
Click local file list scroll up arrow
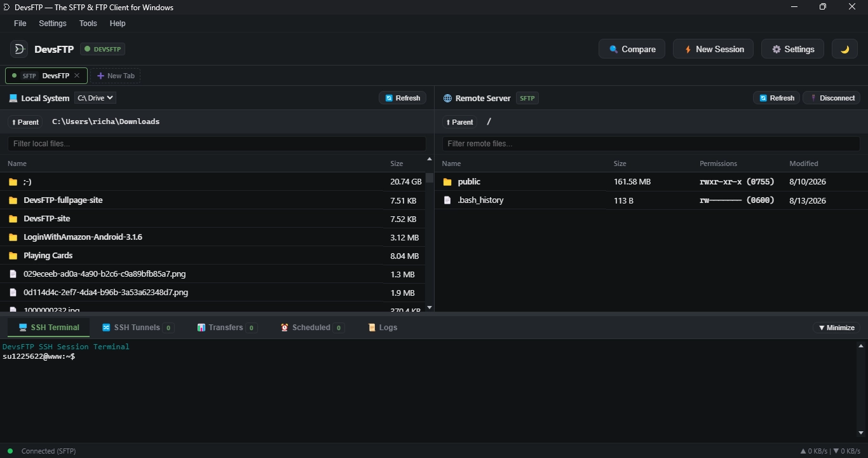[430, 159]
